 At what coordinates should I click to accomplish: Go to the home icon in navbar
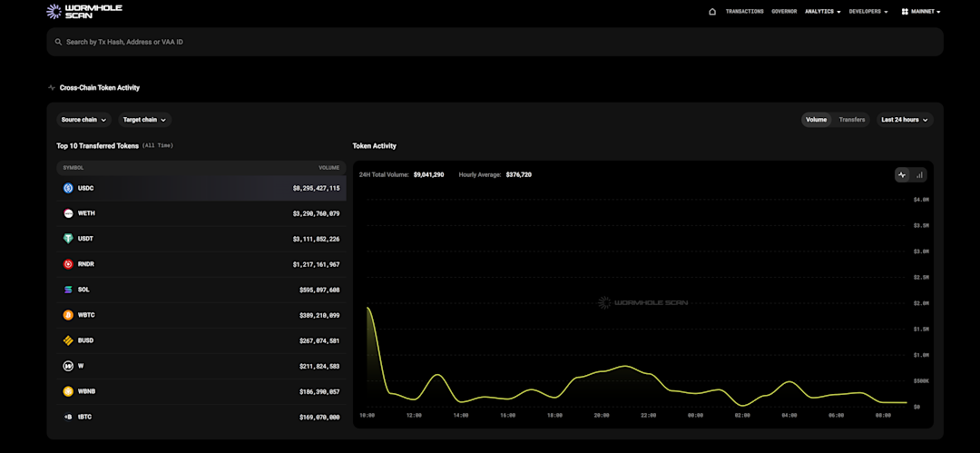pos(712,11)
